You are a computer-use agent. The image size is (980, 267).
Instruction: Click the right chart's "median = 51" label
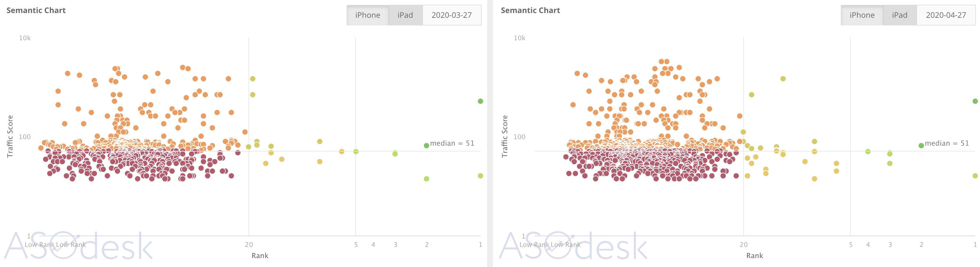coord(946,144)
